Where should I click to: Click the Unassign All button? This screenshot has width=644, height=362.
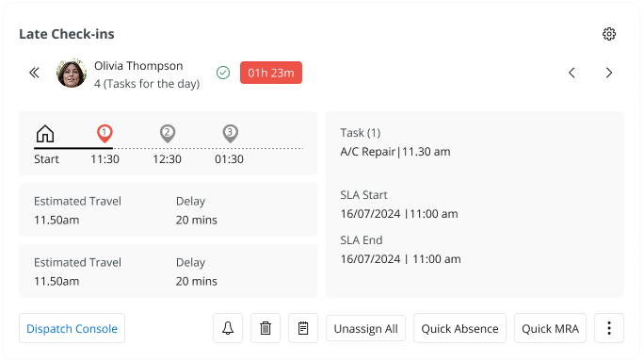point(366,328)
